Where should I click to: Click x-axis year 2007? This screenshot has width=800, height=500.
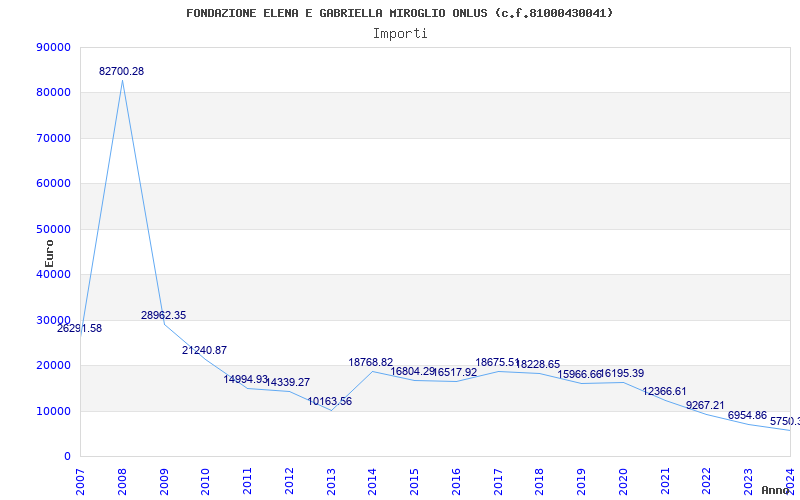coord(80,482)
